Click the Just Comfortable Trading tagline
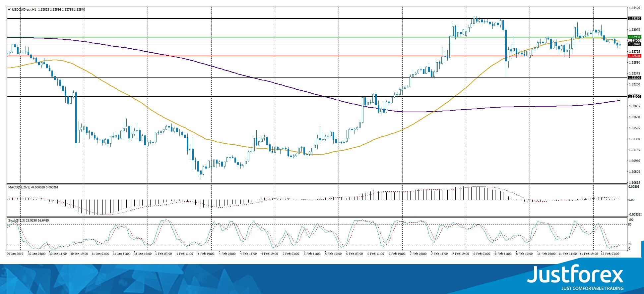 point(592,288)
